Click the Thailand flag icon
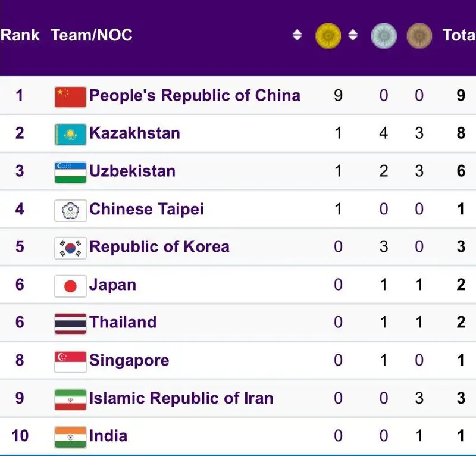The image size is (476, 456). [70, 323]
